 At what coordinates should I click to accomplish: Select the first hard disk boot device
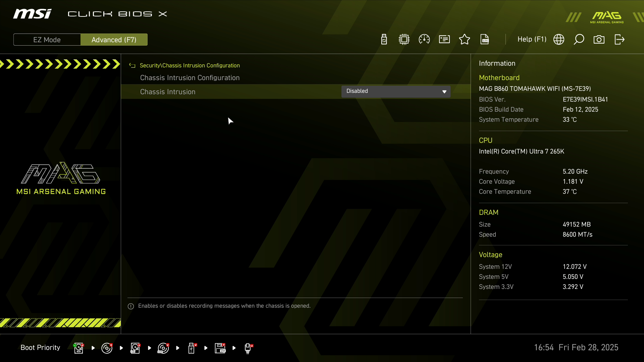(x=78, y=348)
